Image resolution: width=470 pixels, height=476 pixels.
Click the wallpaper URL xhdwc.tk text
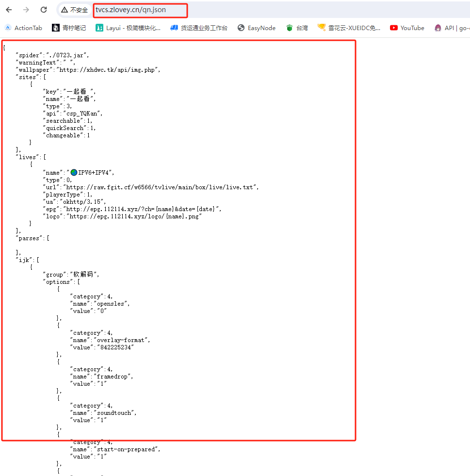(108, 70)
